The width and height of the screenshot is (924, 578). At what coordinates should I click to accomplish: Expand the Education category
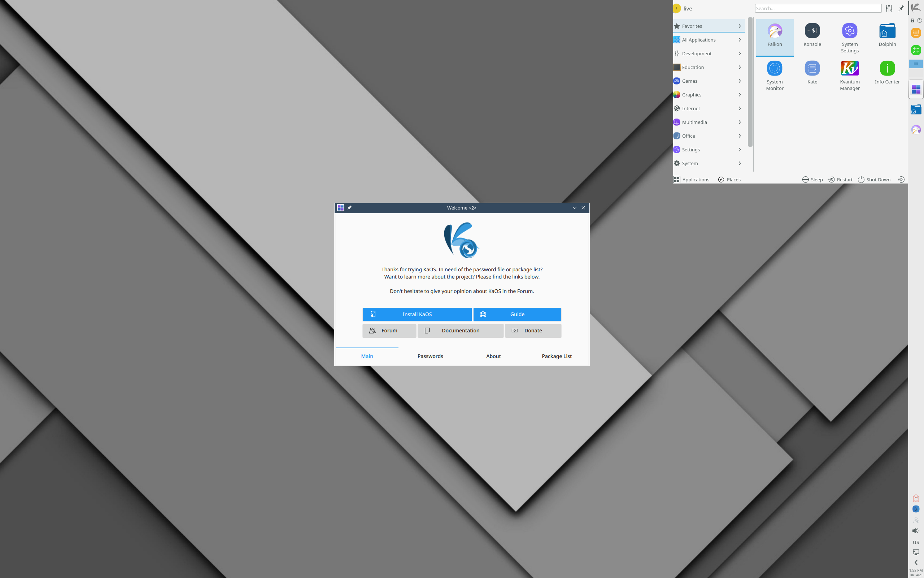[x=709, y=67]
